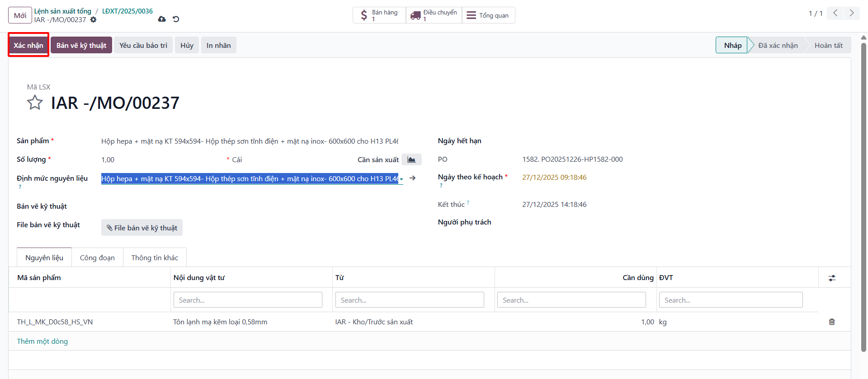Image resolution: width=868 pixels, height=379 pixels.
Task: Focus the Search box under the Từ column
Action: (x=410, y=300)
